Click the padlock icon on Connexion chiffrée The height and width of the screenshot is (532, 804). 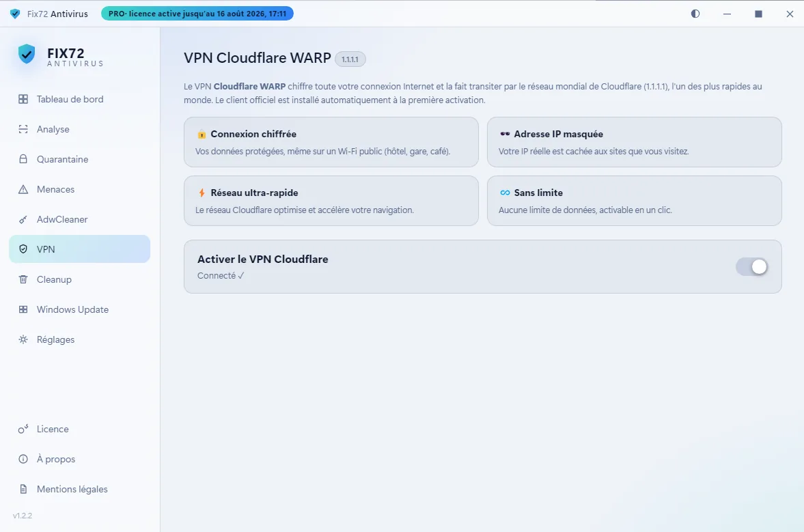click(x=202, y=135)
